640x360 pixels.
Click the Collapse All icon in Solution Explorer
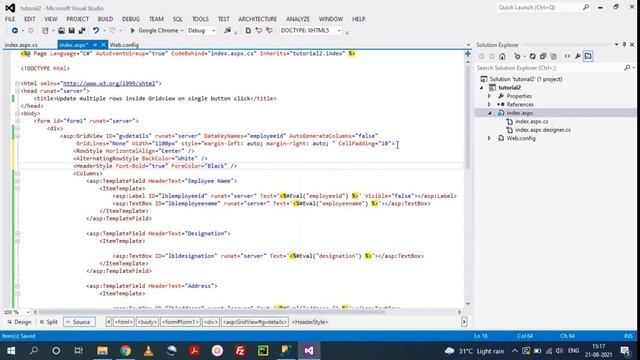[x=543, y=56]
